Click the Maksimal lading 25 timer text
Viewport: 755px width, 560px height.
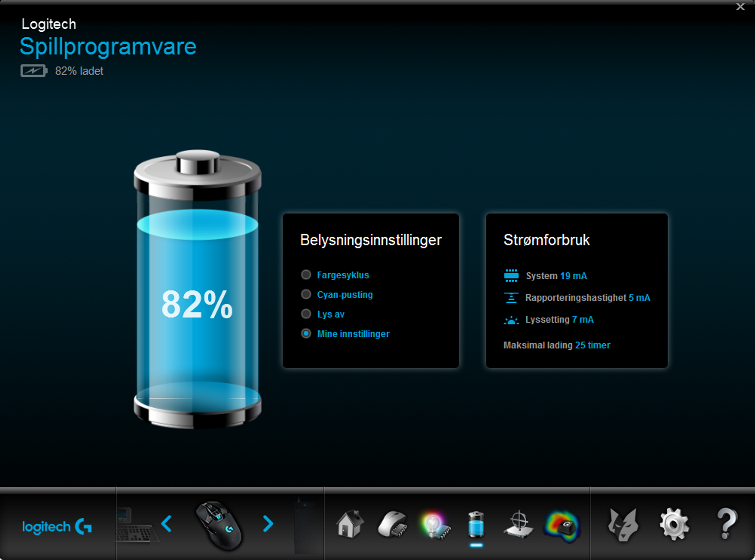(x=557, y=345)
